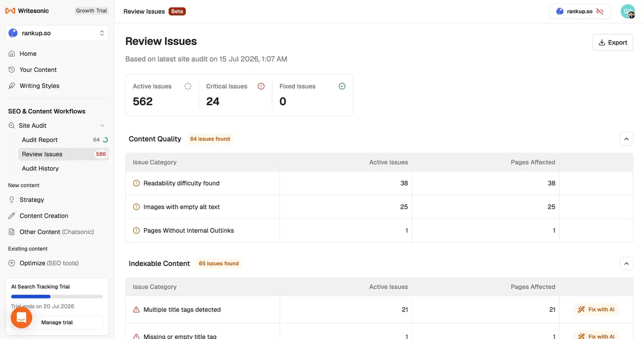Select the Fixed Issues 0 card
This screenshot has width=644, height=339.
[312, 95]
